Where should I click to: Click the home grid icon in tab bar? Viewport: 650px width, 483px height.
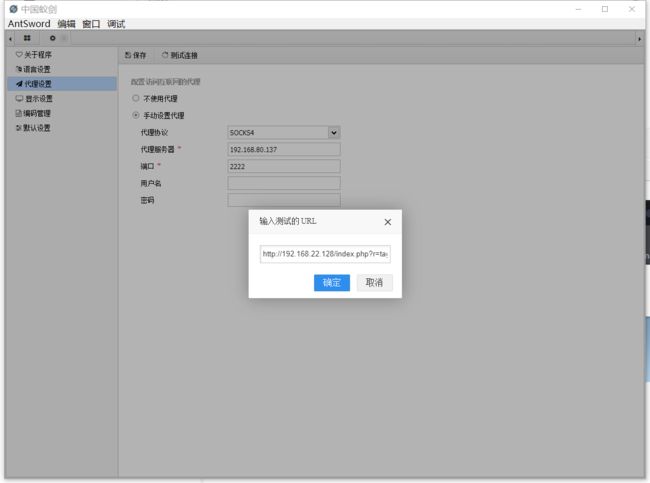(x=27, y=38)
